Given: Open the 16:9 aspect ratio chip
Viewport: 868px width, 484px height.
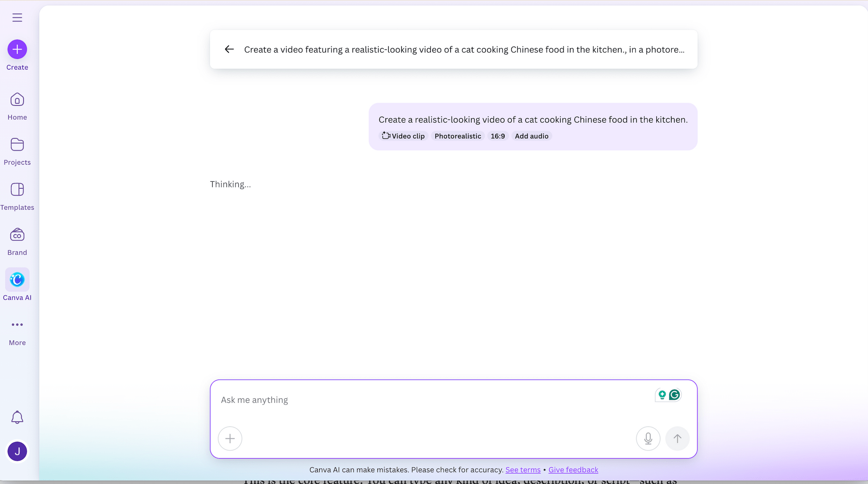Looking at the screenshot, I should 498,136.
